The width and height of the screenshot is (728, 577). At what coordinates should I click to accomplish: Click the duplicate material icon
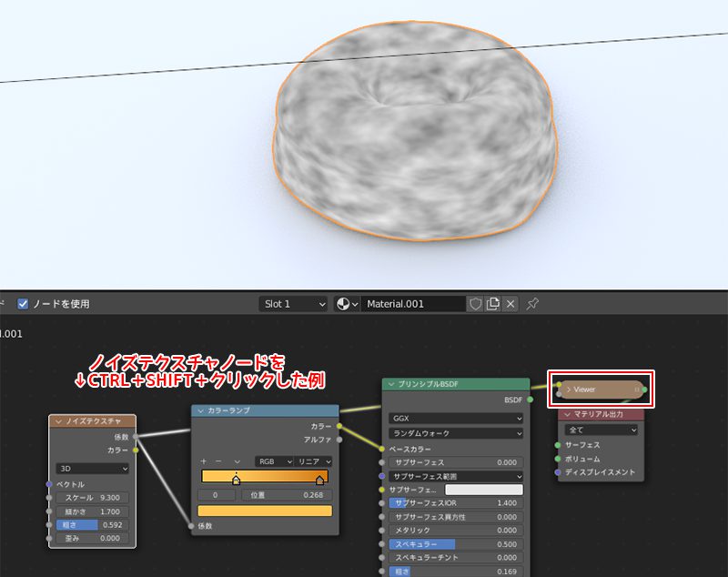tap(492, 304)
